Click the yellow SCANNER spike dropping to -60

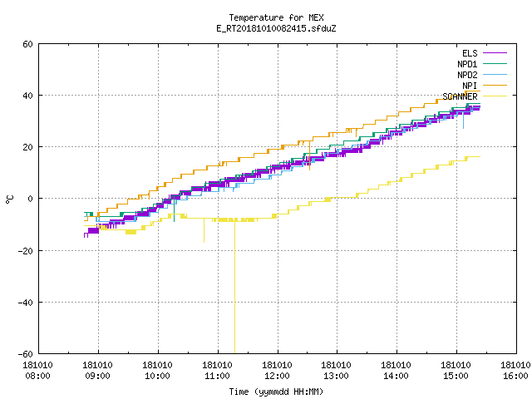point(234,288)
